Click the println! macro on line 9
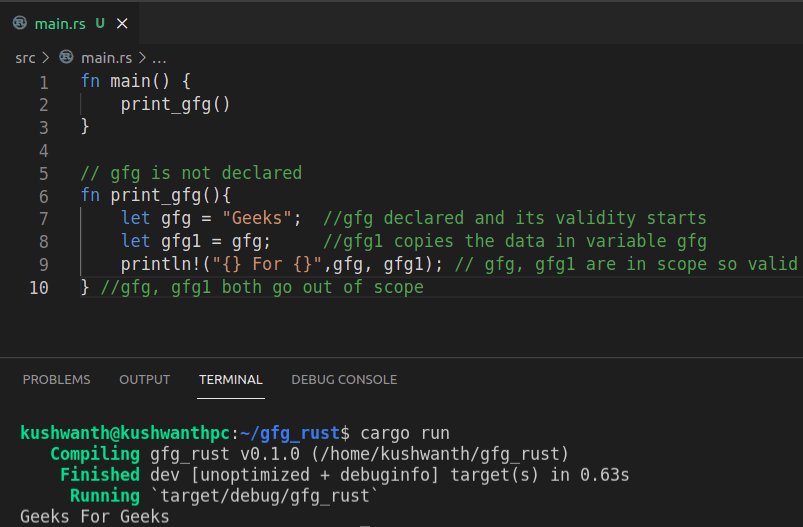The image size is (803, 527). [160, 265]
